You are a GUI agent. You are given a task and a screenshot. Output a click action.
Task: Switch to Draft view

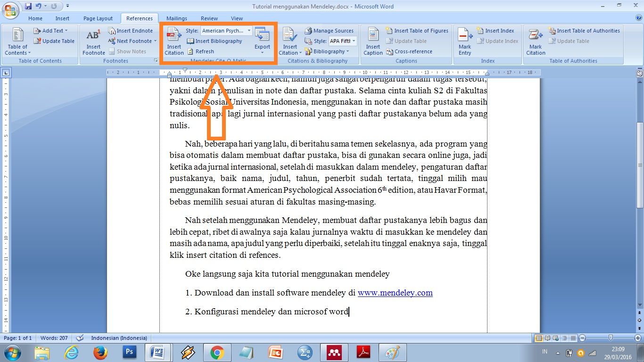click(x=573, y=338)
